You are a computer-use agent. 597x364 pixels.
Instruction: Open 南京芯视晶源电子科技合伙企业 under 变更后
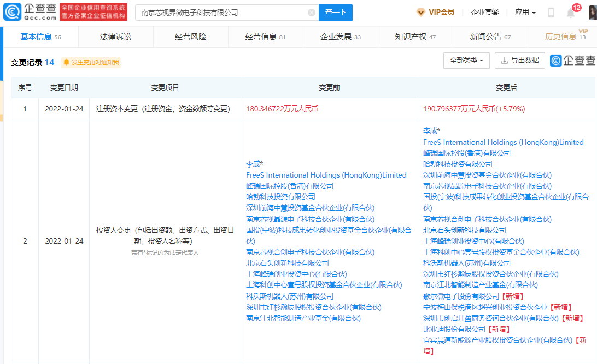[487, 186]
